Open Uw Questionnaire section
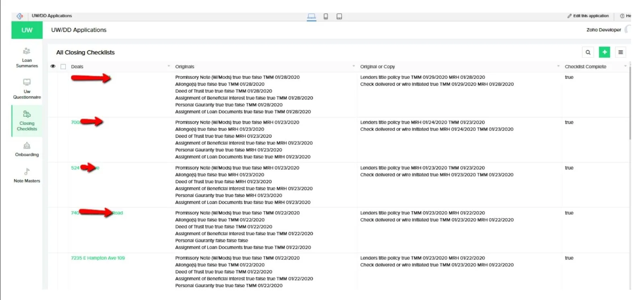 tap(27, 89)
